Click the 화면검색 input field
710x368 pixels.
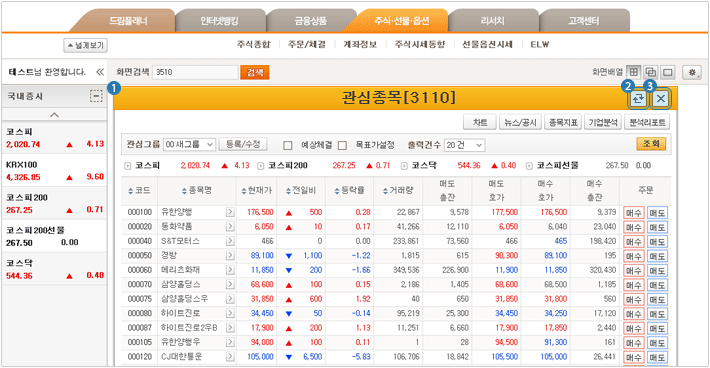[x=195, y=72]
